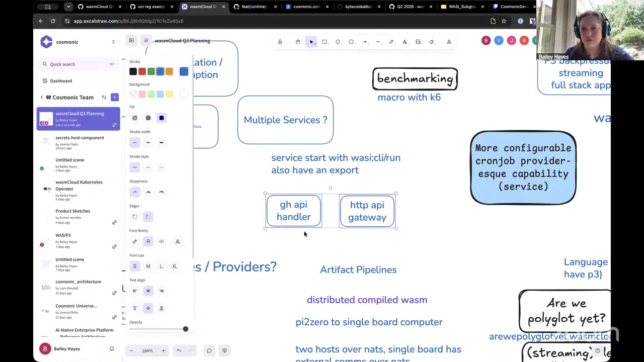Open the wasmCloud Kubernetes Operator scene

(78, 190)
